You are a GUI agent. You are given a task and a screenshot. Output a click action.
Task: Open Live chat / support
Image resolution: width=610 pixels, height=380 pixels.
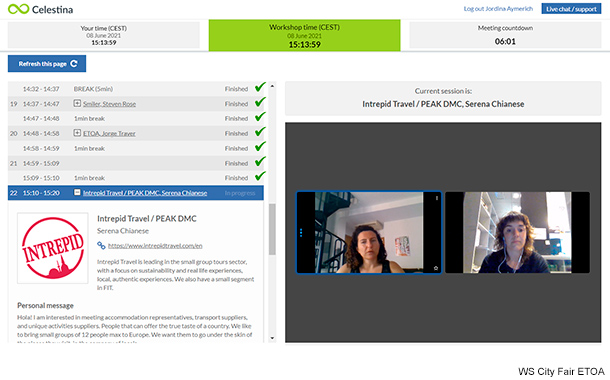coord(571,9)
